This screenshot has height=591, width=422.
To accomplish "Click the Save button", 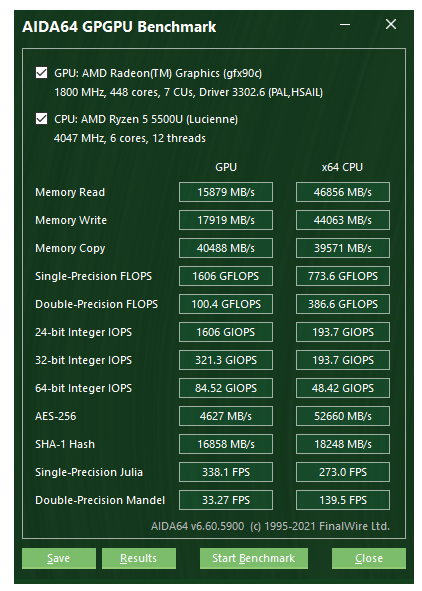I will click(59, 558).
